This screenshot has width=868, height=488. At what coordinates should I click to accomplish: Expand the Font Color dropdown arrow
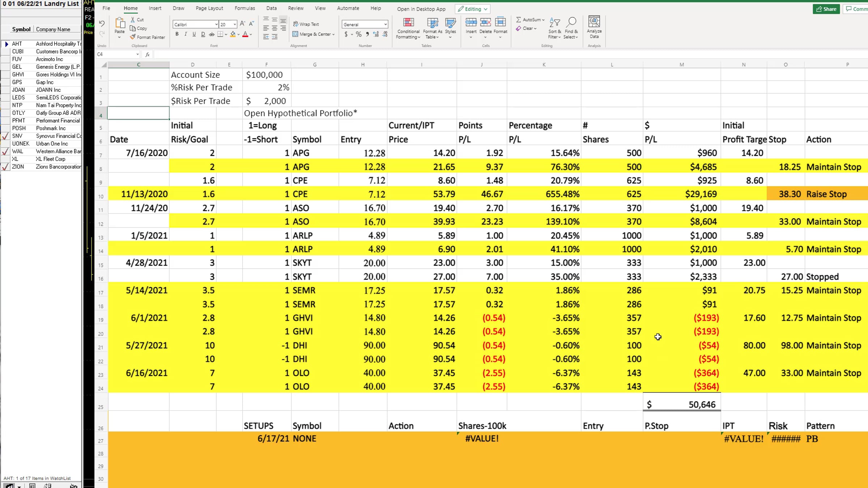point(251,34)
